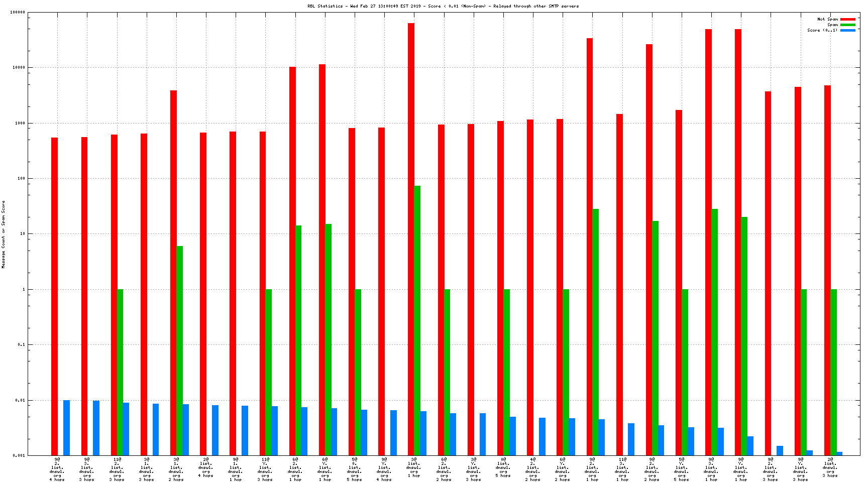This screenshot has width=868, height=488.
Task: Click the leftmost red Not Spam bar
Action: tap(54, 296)
